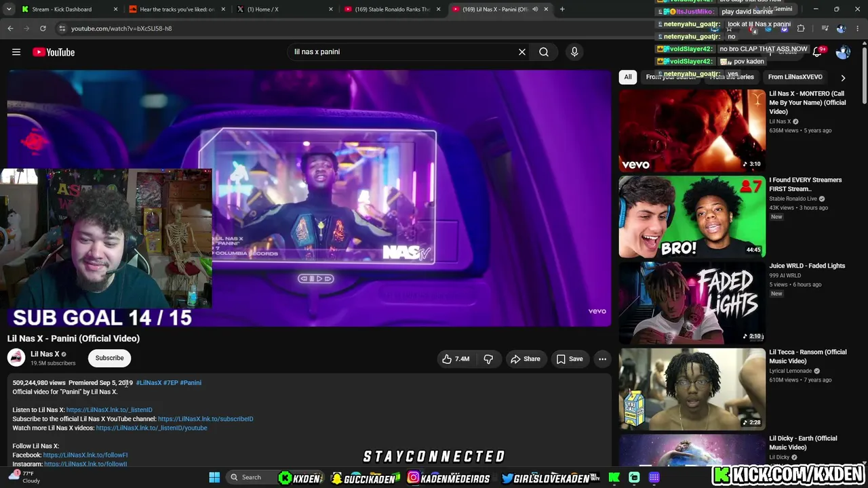Dislike the Panini video
Screen dimensions: 868x488
click(x=488, y=359)
